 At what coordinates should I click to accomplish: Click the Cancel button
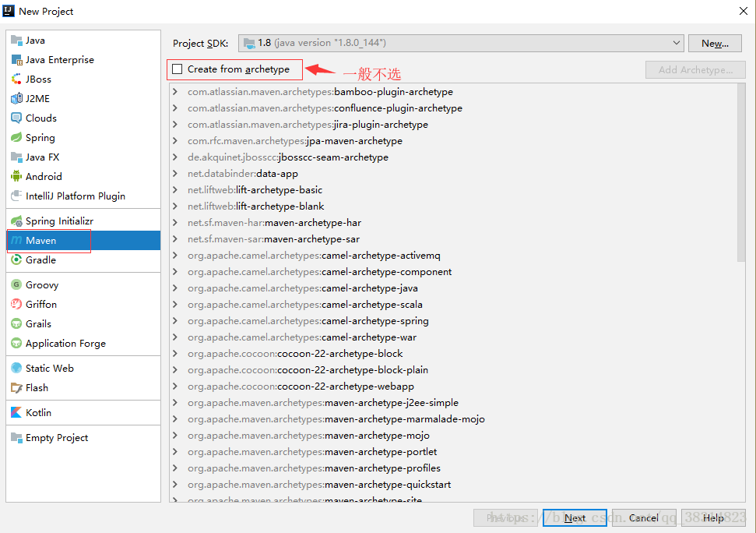[644, 518]
